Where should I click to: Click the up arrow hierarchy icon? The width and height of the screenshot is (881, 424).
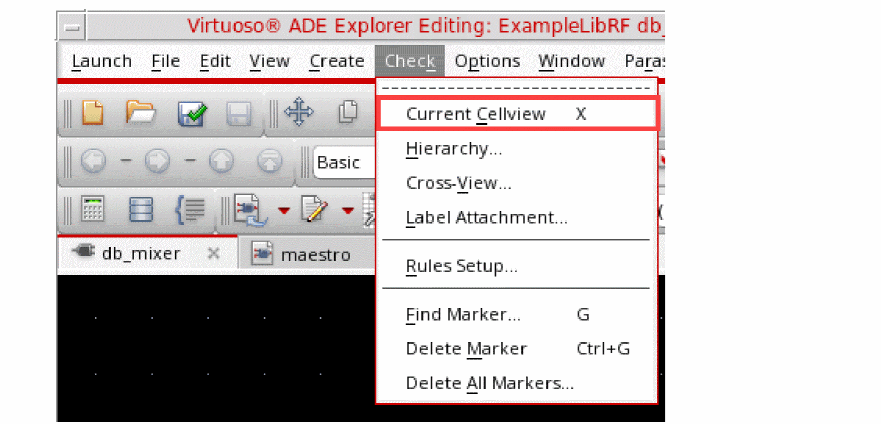click(221, 162)
